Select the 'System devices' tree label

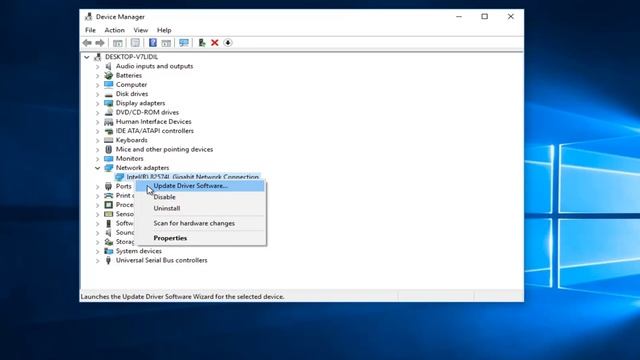(138, 251)
